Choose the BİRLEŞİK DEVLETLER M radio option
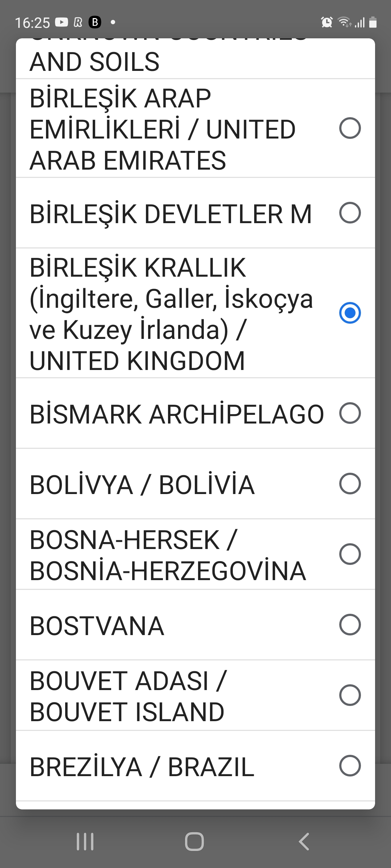The width and height of the screenshot is (391, 868). coord(350,213)
